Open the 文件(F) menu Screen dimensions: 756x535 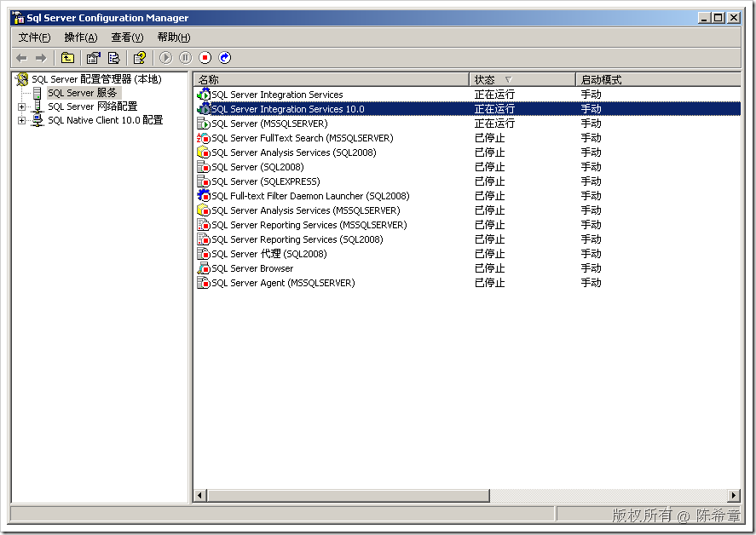point(34,37)
